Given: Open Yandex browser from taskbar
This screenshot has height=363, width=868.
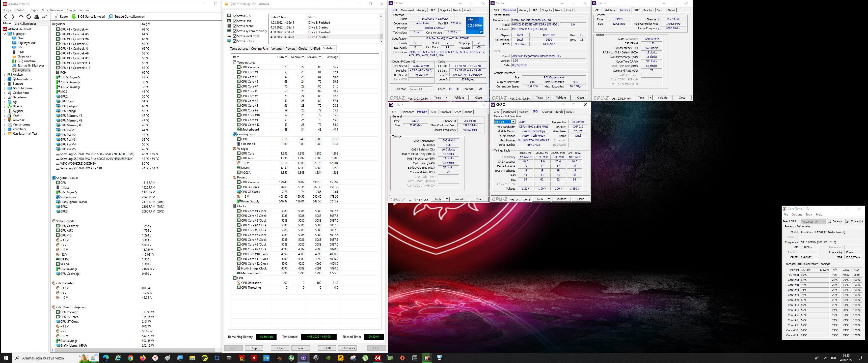Looking at the screenshot, I should pyautogui.click(x=155, y=358).
